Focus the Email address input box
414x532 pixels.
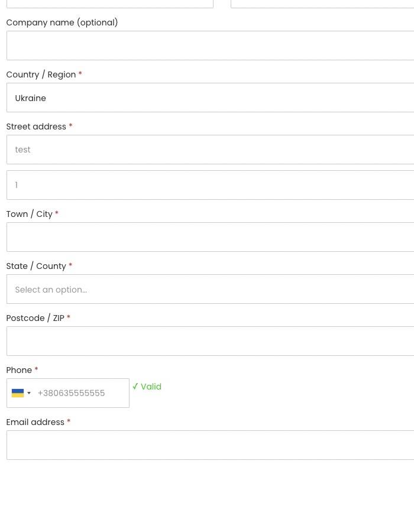211,445
